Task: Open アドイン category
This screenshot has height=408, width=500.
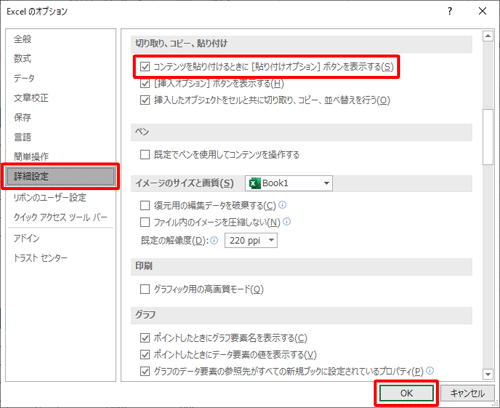Action: (60, 238)
